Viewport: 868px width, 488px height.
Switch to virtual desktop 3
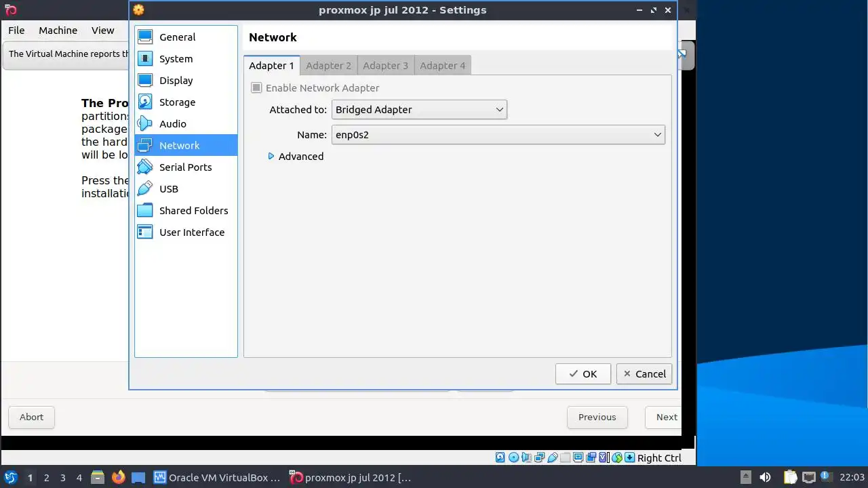pos(62,478)
